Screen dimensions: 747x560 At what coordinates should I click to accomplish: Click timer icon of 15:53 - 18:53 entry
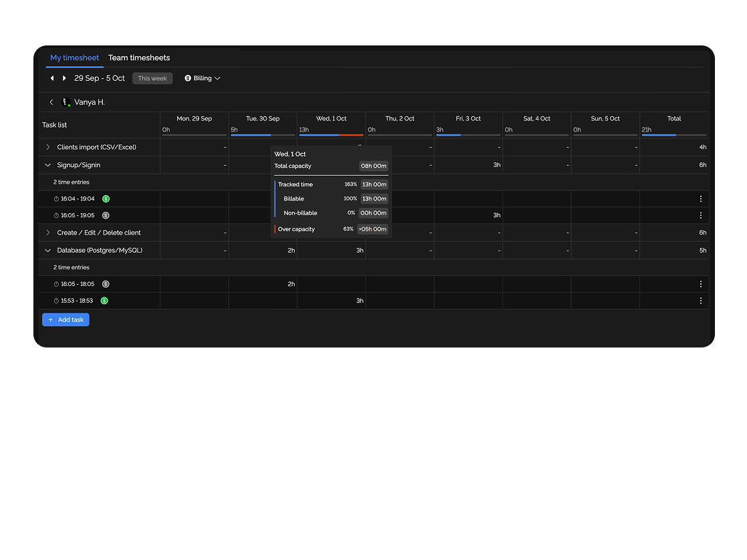(56, 301)
